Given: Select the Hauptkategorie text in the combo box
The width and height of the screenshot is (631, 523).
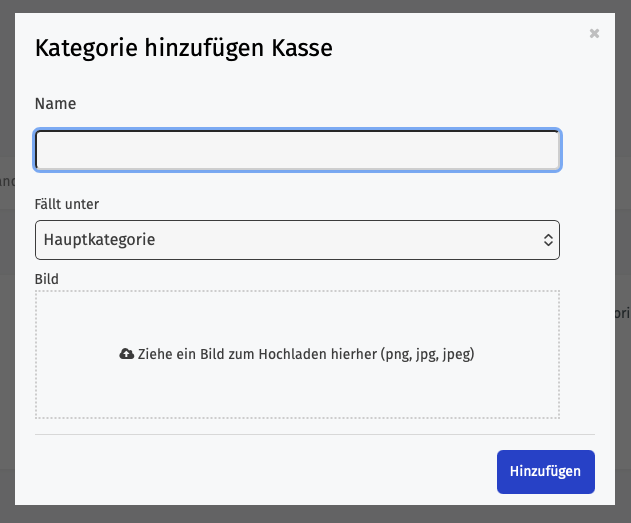Looking at the screenshot, I should click(x=99, y=240).
